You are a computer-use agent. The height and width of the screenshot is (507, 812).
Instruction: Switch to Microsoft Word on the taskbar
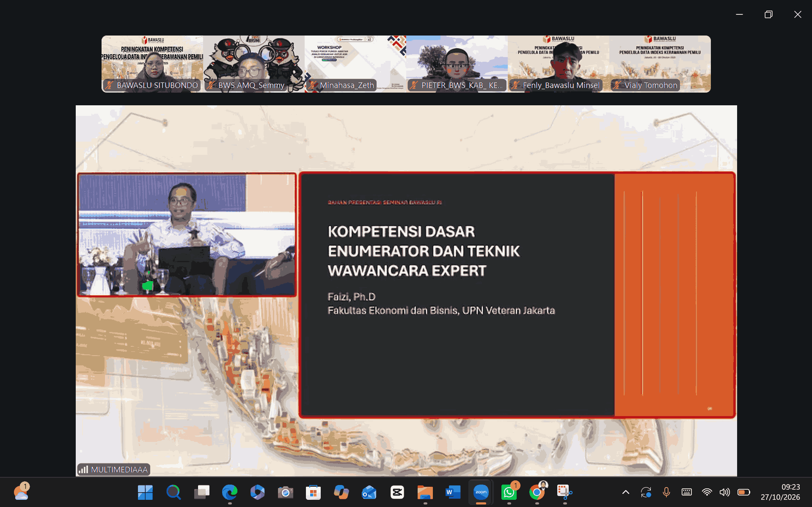[453, 492]
